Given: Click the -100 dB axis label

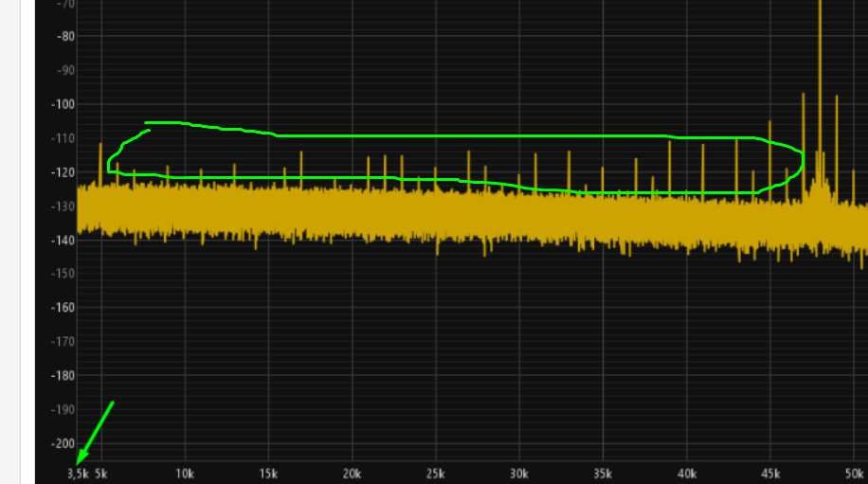Looking at the screenshot, I should (63, 104).
